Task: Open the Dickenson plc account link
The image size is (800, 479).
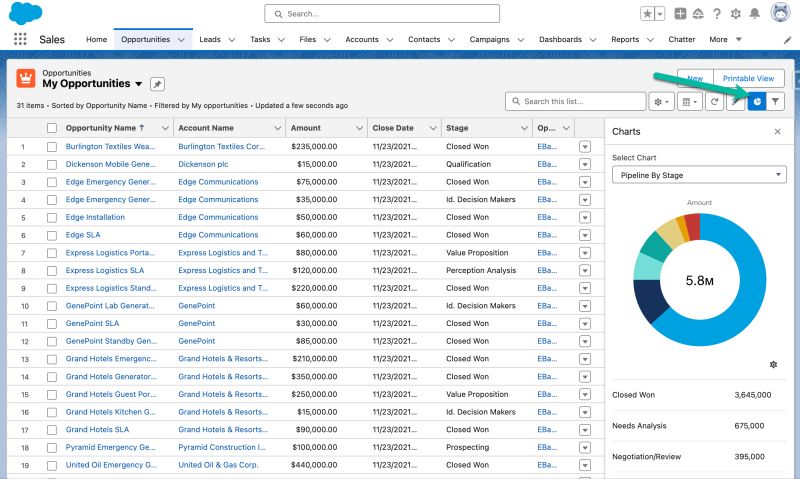Action: (x=203, y=164)
